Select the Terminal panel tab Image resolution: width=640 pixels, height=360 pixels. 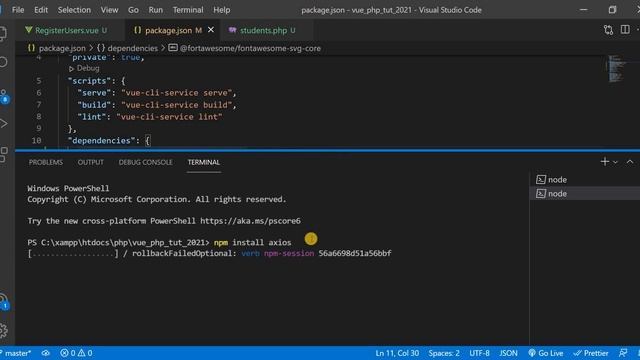pos(204,162)
